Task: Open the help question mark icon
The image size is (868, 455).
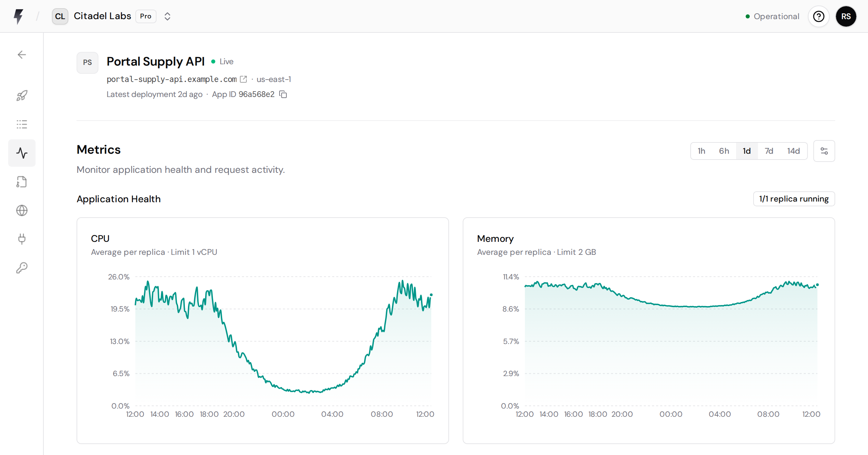Action: pos(818,16)
